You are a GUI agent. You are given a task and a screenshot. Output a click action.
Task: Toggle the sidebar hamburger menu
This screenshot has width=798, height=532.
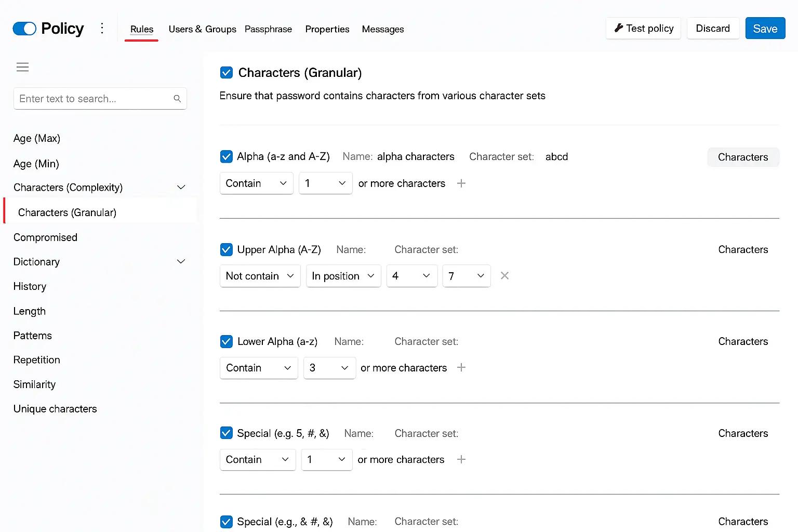[x=22, y=67]
